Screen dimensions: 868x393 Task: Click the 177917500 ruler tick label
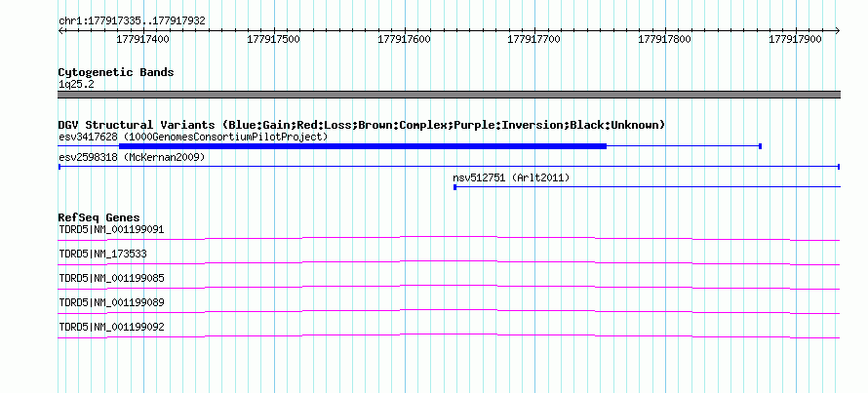(273, 39)
